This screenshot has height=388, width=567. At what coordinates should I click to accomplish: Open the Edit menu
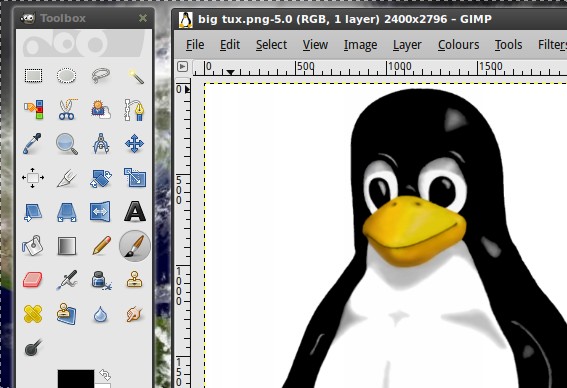[x=230, y=45]
